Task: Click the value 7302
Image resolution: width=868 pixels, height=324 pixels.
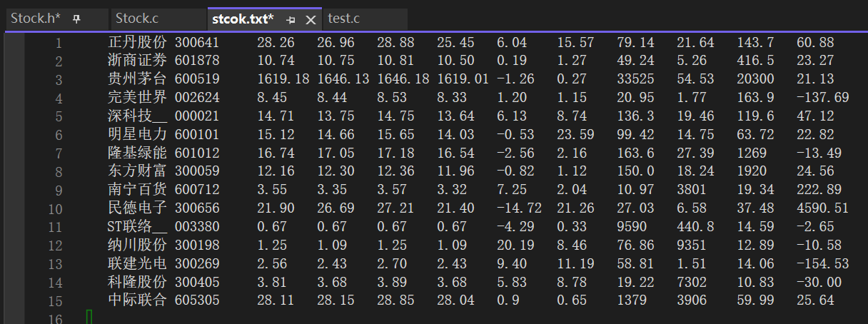Action: click(x=692, y=283)
